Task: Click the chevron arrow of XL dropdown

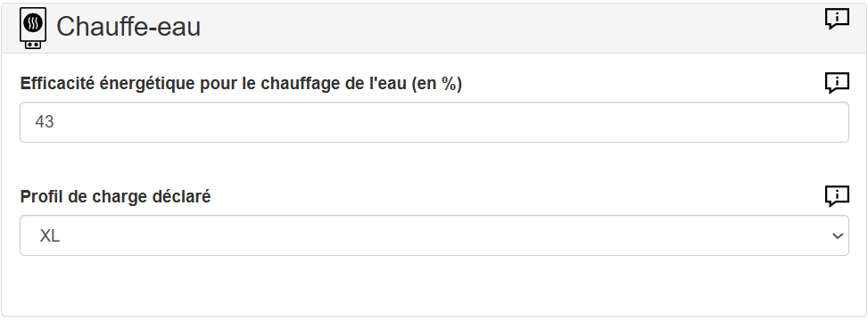Action: click(x=837, y=236)
